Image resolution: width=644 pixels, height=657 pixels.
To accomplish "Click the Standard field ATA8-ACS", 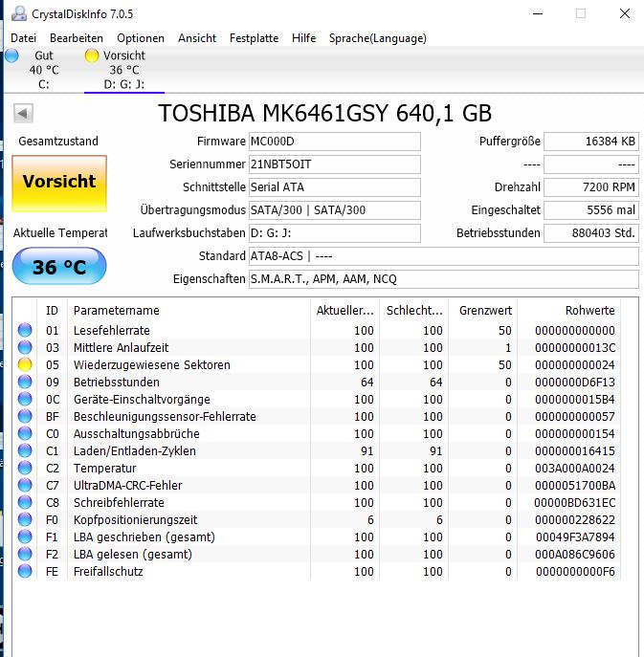I will coord(444,256).
